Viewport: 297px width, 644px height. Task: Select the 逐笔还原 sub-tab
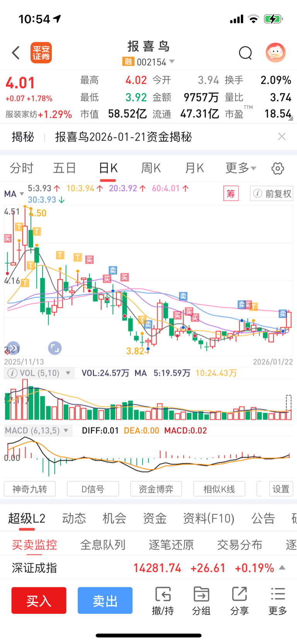click(171, 545)
